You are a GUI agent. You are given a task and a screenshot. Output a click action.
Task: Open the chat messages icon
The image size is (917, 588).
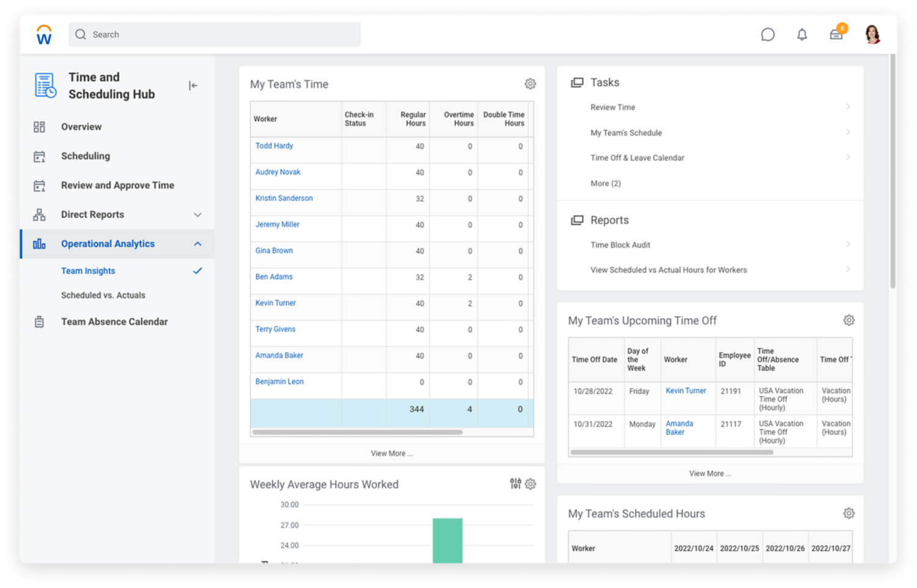point(767,35)
